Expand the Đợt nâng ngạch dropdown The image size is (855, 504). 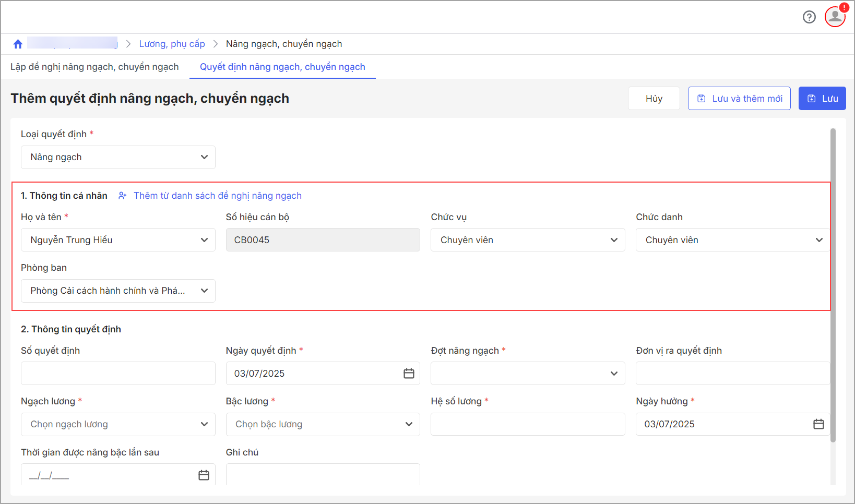click(527, 374)
